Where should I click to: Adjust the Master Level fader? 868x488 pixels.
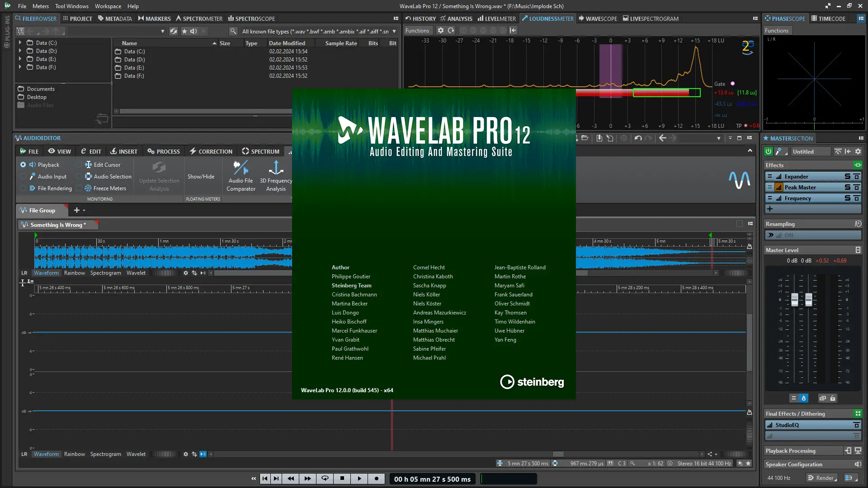tap(795, 298)
